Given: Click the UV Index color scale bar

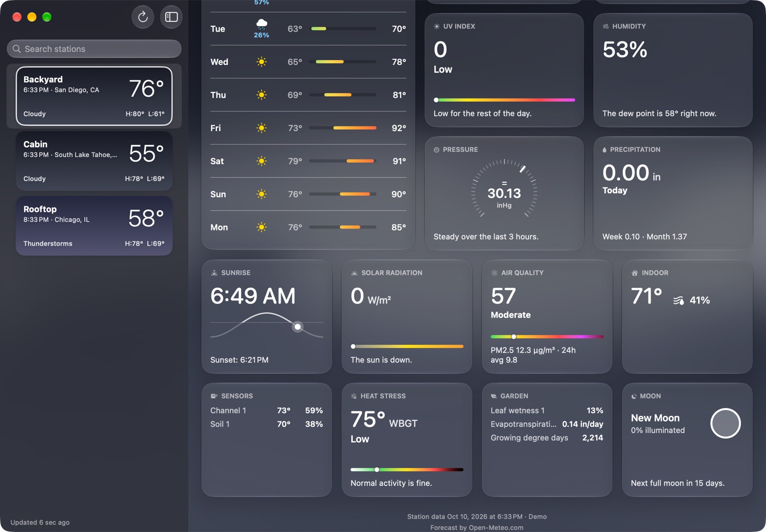Looking at the screenshot, I should (x=504, y=100).
